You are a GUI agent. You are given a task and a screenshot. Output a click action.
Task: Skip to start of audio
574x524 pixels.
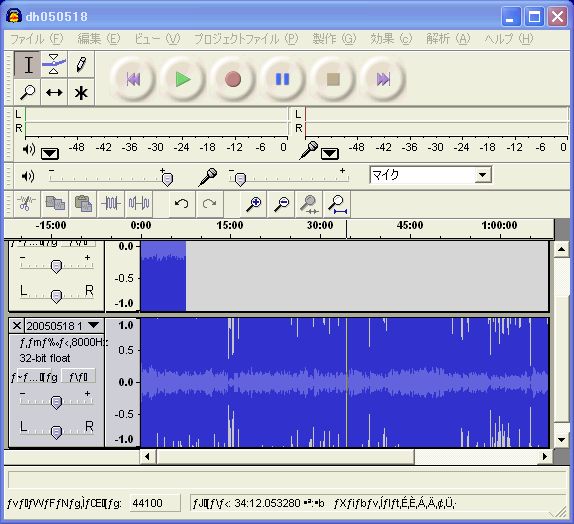point(133,79)
